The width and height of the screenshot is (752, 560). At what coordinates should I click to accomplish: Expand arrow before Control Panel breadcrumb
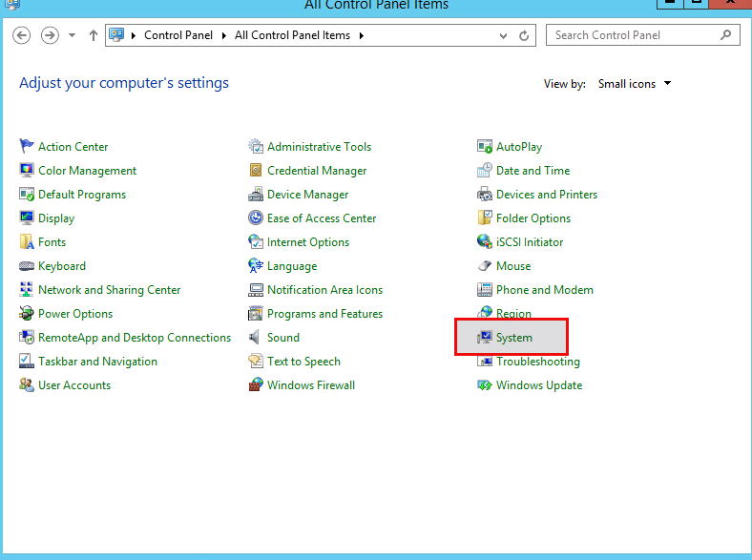[x=134, y=35]
